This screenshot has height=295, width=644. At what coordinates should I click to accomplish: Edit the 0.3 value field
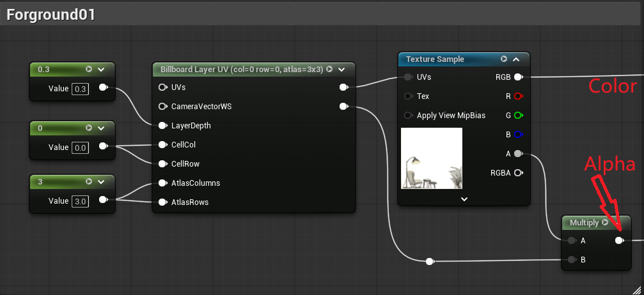tap(80, 89)
